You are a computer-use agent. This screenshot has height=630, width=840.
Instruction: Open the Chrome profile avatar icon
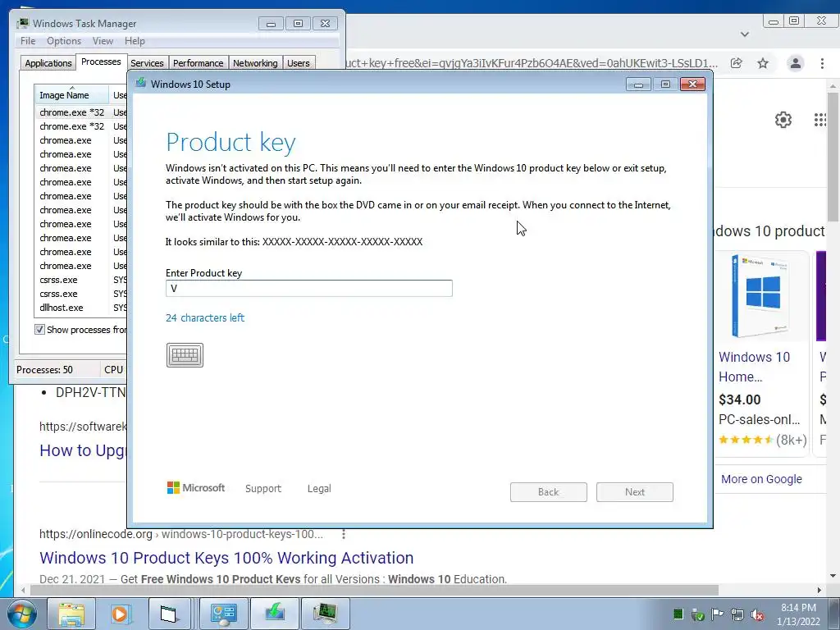point(796,63)
